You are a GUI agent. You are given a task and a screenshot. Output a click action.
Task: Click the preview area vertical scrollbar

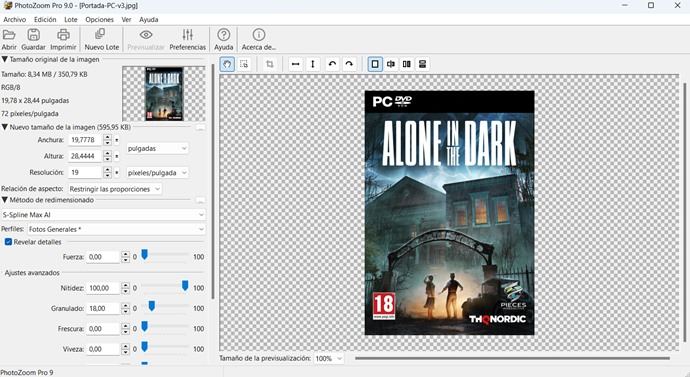[x=684, y=213]
